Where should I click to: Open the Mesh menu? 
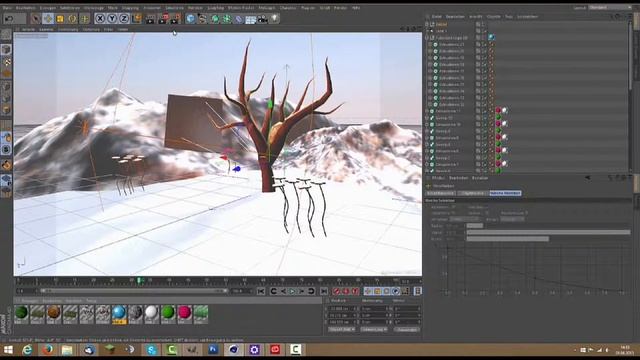[x=113, y=8]
